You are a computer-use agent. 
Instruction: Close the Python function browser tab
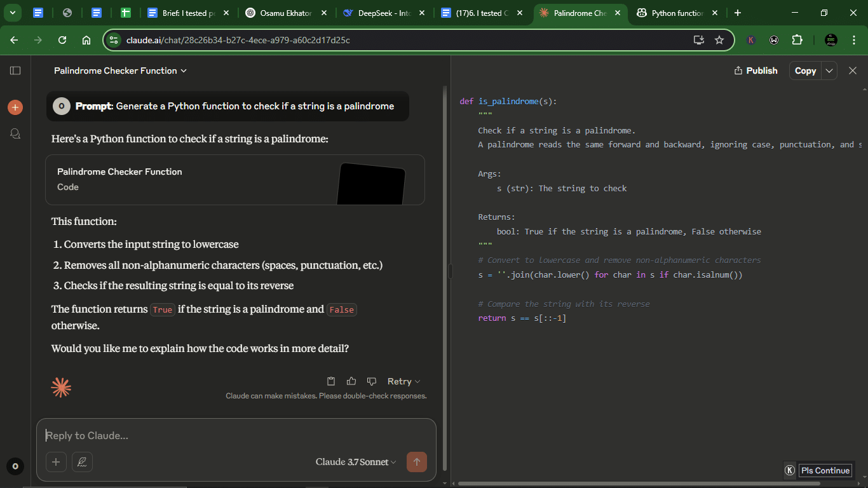(x=715, y=13)
